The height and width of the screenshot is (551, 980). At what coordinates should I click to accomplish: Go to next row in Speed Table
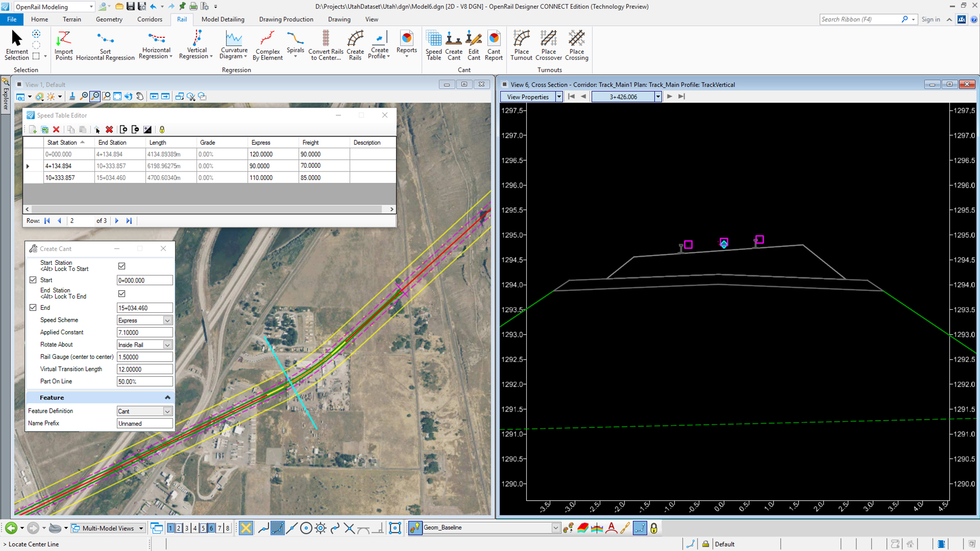tap(117, 221)
